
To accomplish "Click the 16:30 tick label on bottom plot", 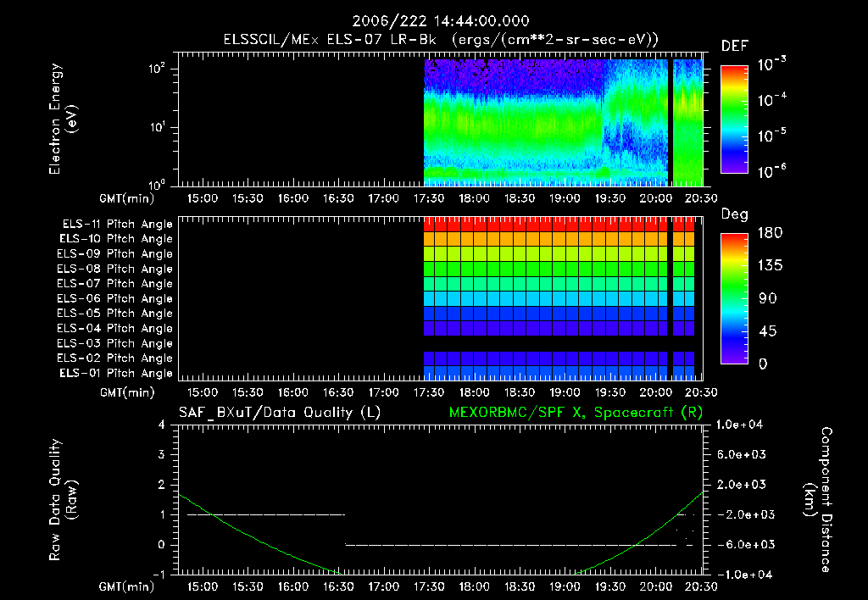I will click(x=337, y=586).
